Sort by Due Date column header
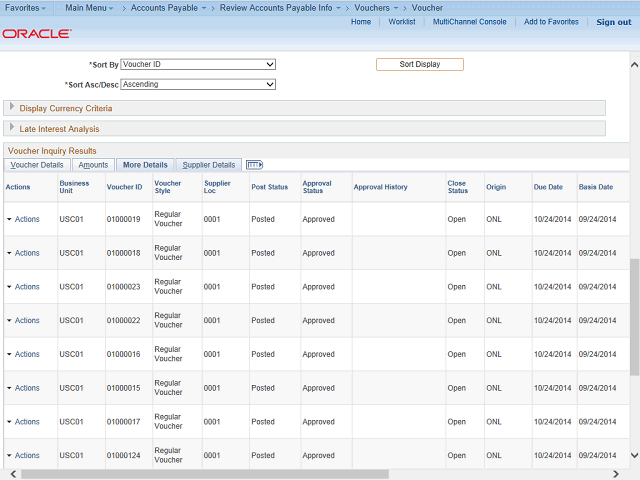The image size is (640, 480). (x=548, y=187)
